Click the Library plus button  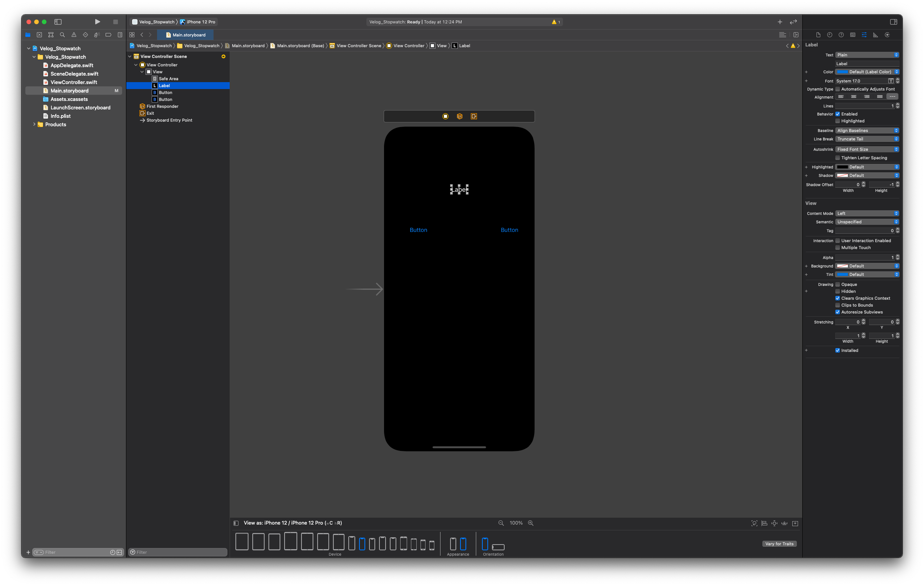click(x=780, y=22)
